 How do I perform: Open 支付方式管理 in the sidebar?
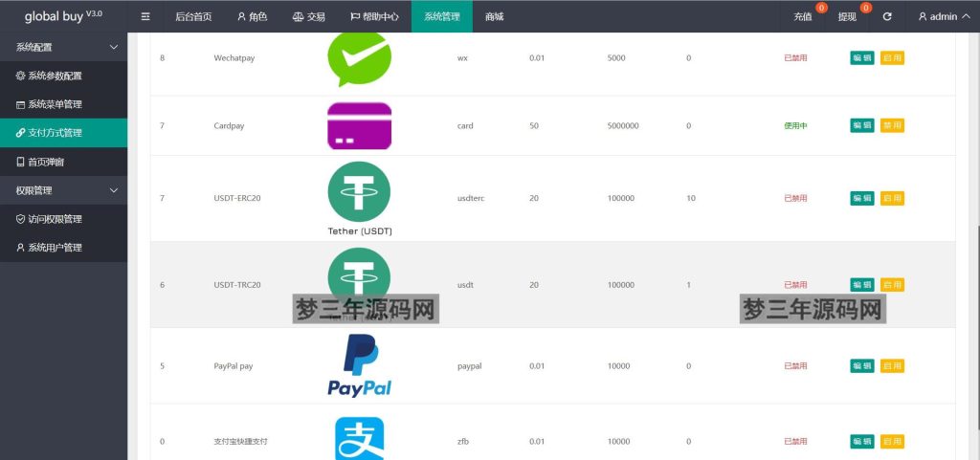pyautogui.click(x=64, y=133)
